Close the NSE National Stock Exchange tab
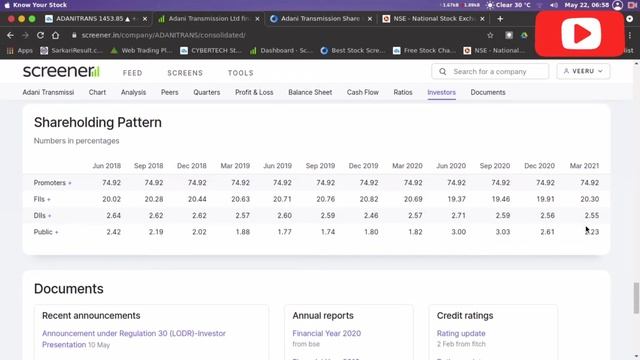 tap(482, 19)
